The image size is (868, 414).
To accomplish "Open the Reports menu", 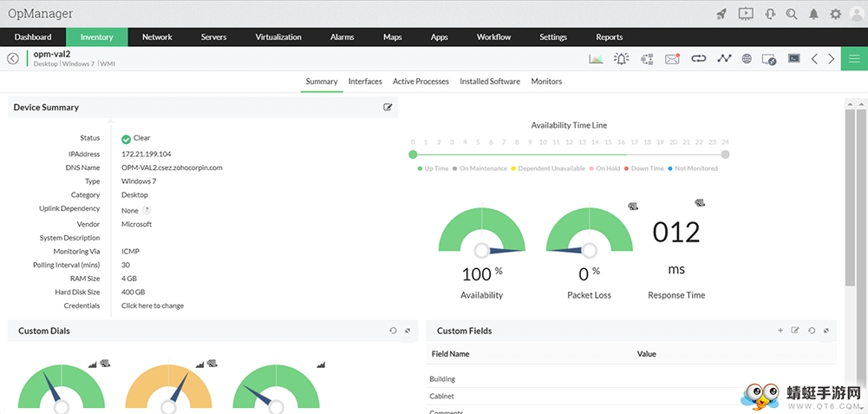I will (x=610, y=37).
